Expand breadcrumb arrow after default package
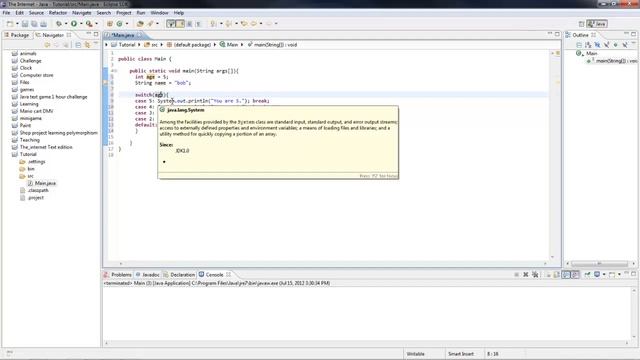Viewport: 640px width, 360px height. click(215, 45)
